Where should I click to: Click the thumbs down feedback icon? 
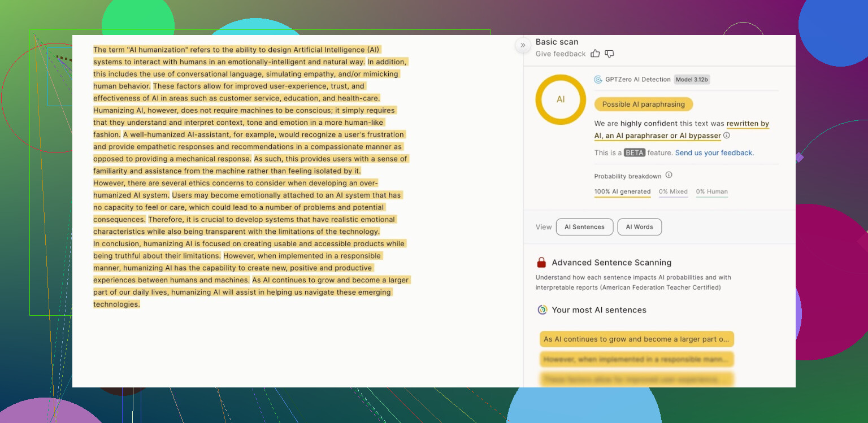(x=609, y=54)
